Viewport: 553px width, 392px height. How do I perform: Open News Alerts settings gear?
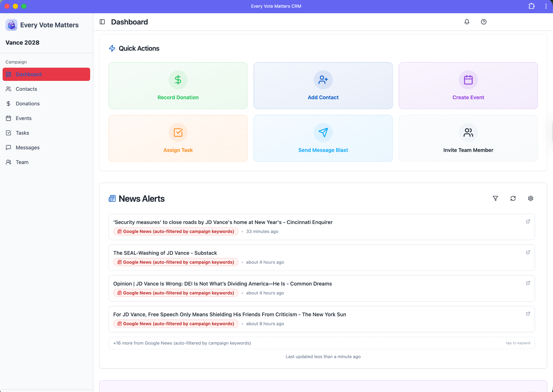pyautogui.click(x=531, y=198)
